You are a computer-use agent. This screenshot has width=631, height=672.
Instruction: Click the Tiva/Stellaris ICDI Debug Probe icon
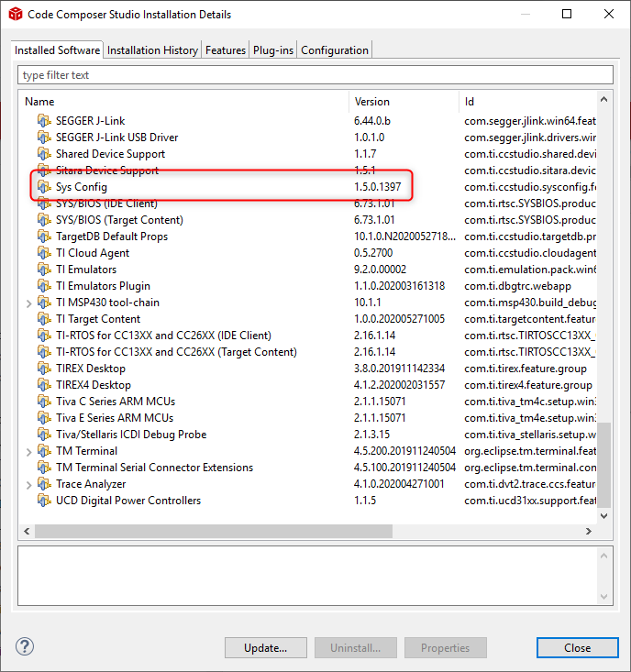[x=44, y=435]
